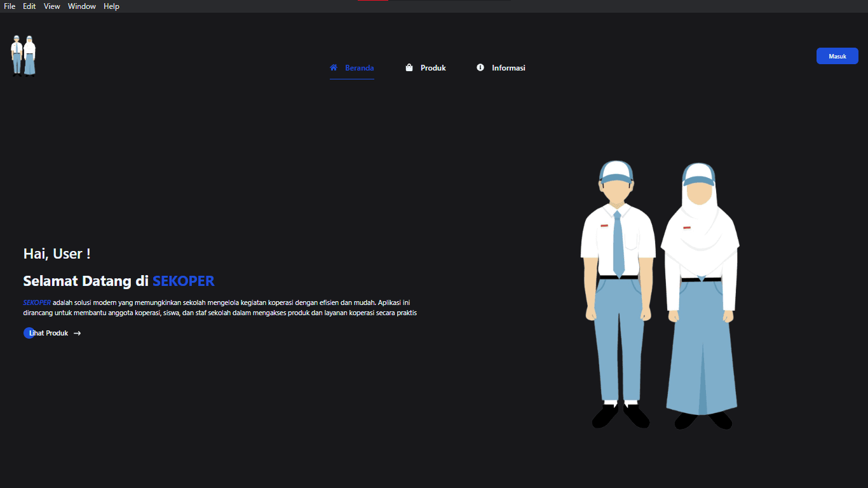This screenshot has height=488, width=868.
Task: Follow the Lihat Produk link
Action: click(x=50, y=333)
